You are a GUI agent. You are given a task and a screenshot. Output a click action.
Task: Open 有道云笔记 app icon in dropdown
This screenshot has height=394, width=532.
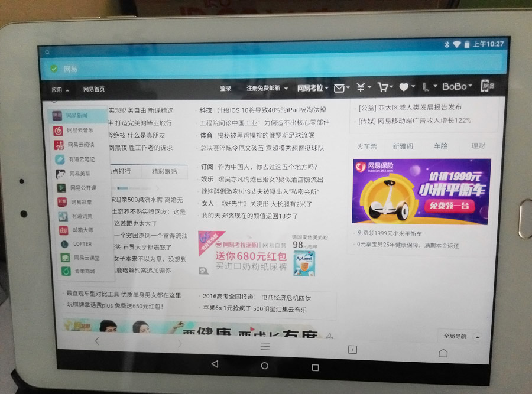(60, 159)
